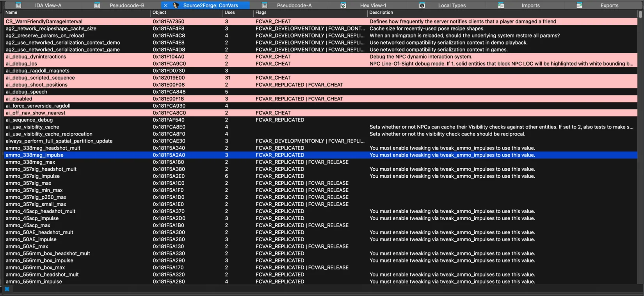
Task: Select the ai_debug_scripted_sequence row
Action: 320,78
